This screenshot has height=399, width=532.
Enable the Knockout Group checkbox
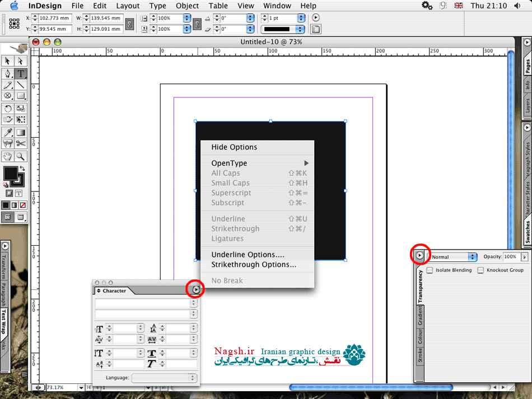[x=480, y=270]
